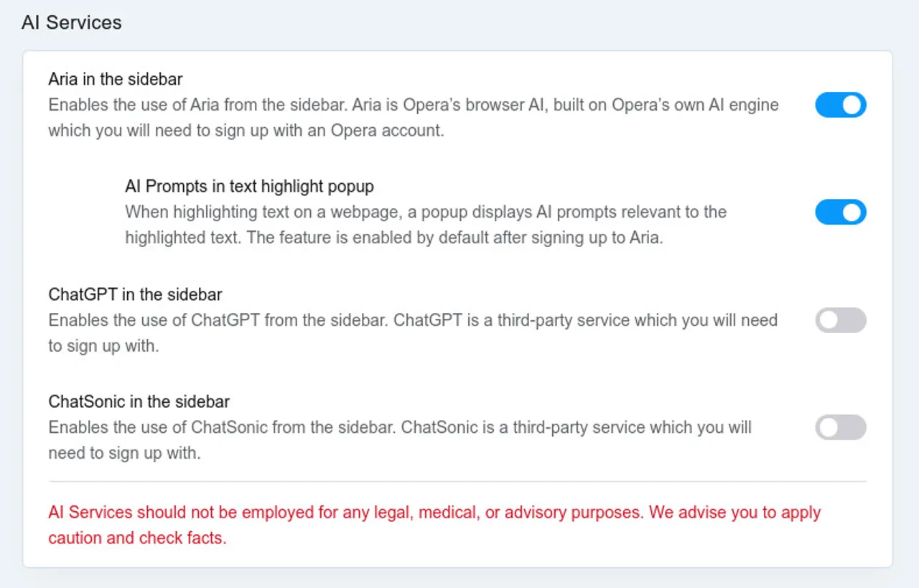Disable the Aria in the sidebar toggle

click(841, 105)
